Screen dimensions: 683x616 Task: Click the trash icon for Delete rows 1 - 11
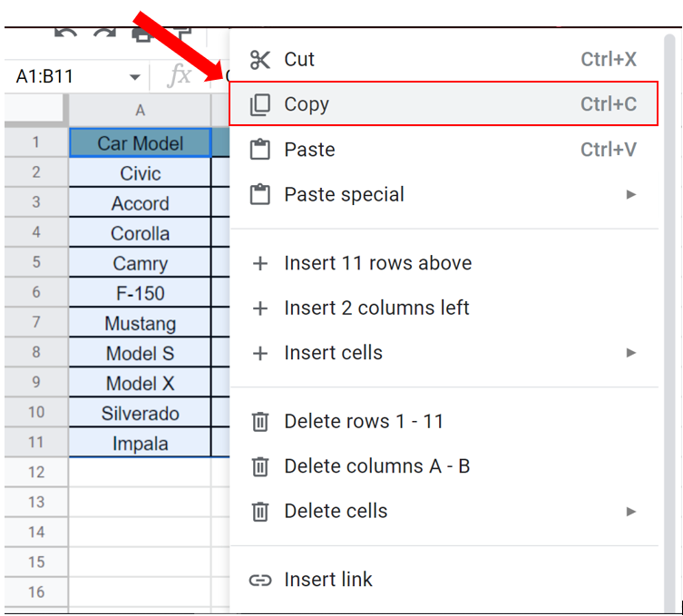(x=260, y=421)
